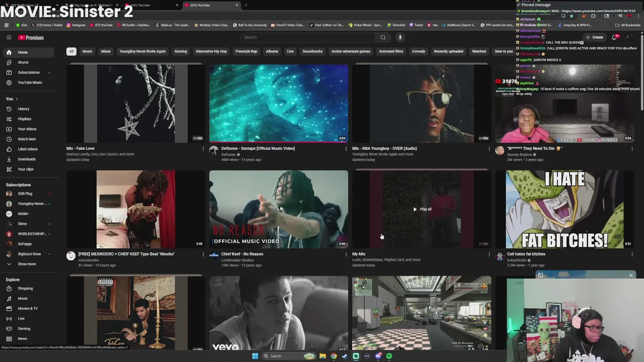Image resolution: width=644 pixels, height=362 pixels.
Task: Open the YouTube guide hamburger menu
Action: click(9, 37)
